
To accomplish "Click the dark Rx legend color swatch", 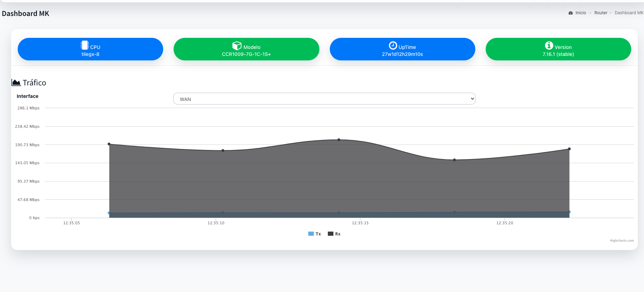I will [331, 234].
